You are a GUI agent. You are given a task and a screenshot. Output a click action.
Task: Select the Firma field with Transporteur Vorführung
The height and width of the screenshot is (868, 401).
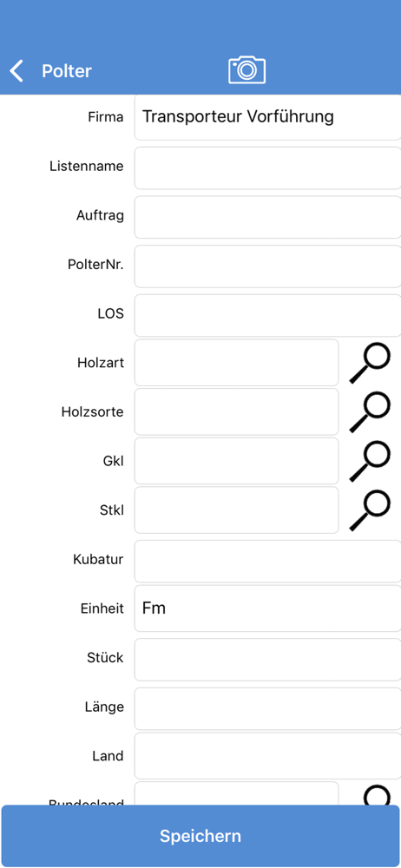(267, 117)
